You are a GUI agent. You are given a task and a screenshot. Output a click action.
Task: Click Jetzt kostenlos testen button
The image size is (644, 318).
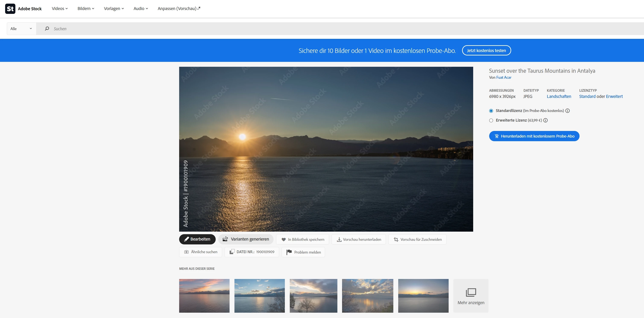point(486,51)
